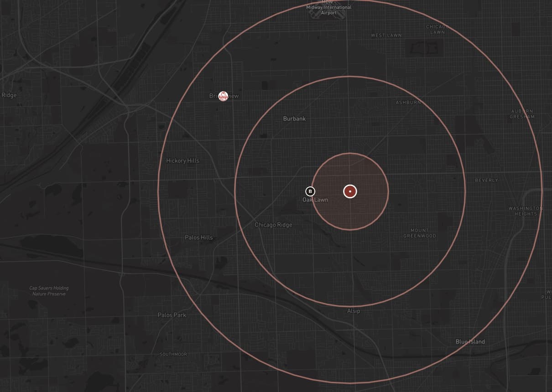Image resolution: width=552 pixels, height=392 pixels.
Task: Click the Chicago Lawn label
Action: pos(437,30)
